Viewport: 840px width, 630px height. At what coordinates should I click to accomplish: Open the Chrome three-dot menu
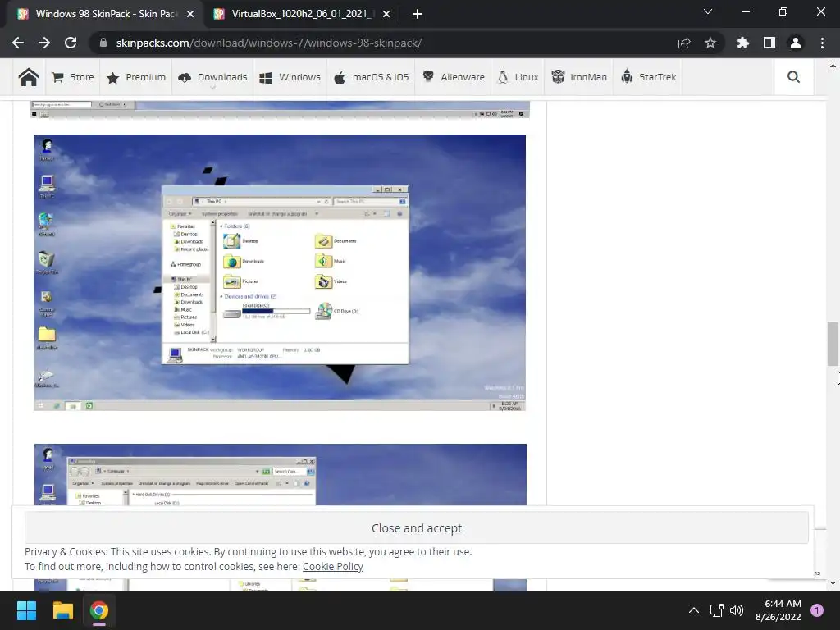pyautogui.click(x=822, y=43)
